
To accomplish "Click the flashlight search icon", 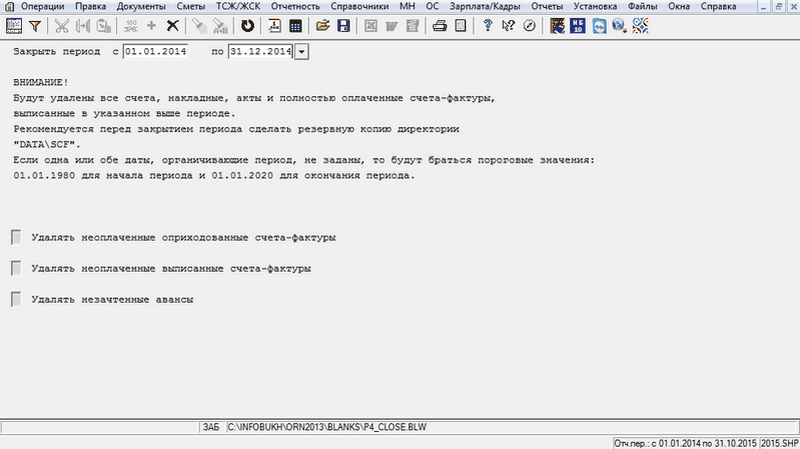I will tap(199, 26).
